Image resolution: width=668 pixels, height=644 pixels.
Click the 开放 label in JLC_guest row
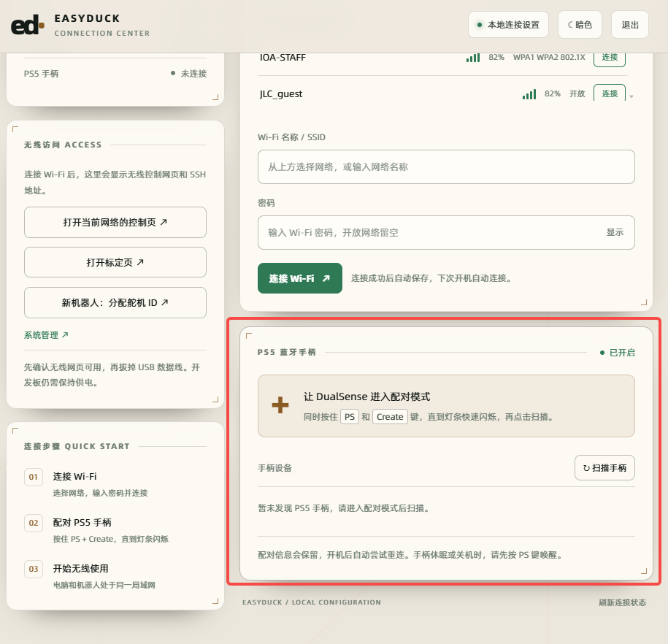pyautogui.click(x=577, y=93)
